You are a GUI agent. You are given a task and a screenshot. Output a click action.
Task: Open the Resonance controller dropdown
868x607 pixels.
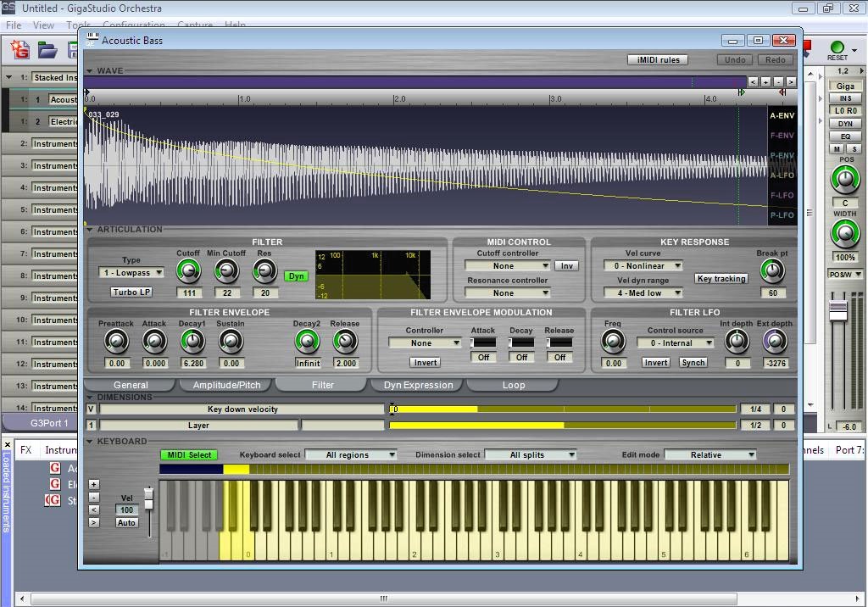508,293
